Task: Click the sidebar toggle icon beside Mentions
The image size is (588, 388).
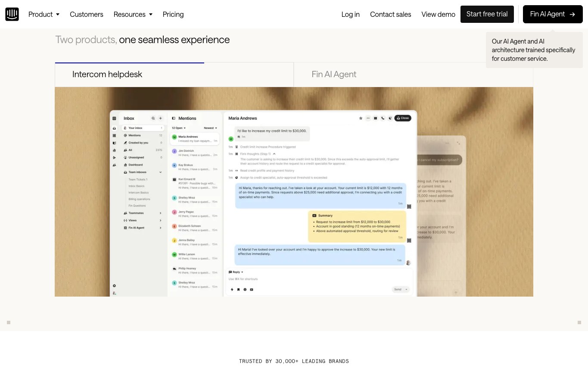Action: point(174,118)
